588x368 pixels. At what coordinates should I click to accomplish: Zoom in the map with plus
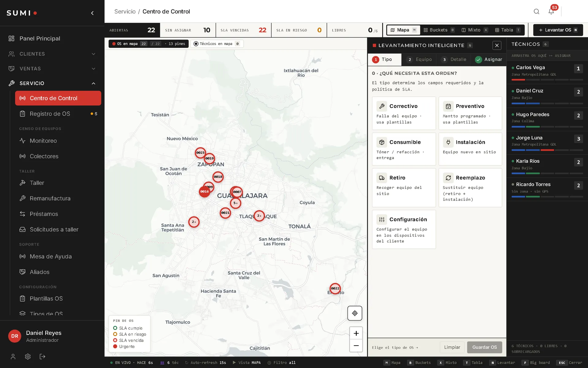(x=356, y=333)
